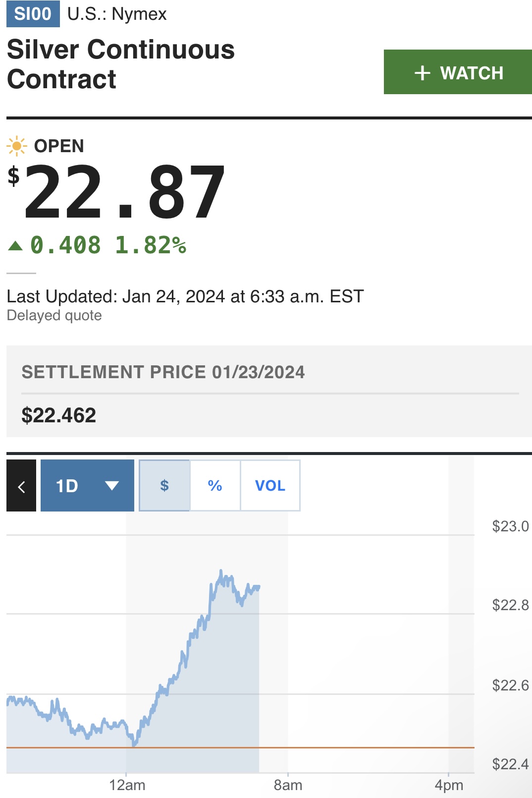Click the green up-arrow price change indicator
The image size is (532, 798).
click(15, 245)
